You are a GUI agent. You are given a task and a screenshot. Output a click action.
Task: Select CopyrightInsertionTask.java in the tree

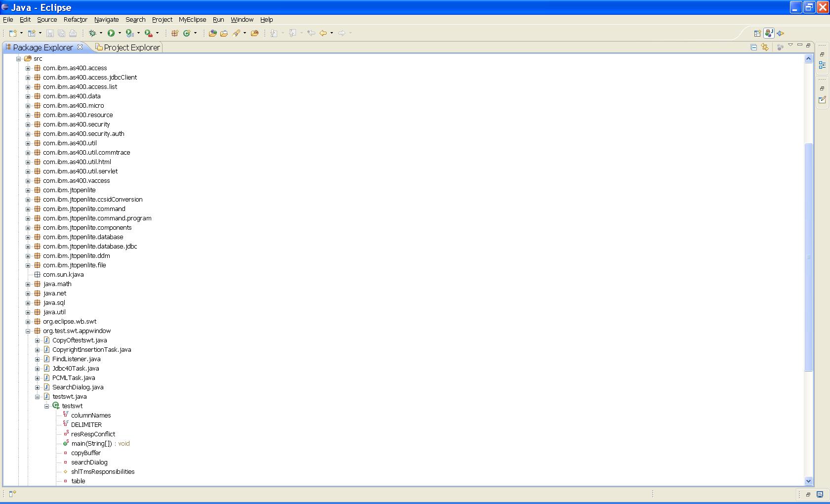(92, 350)
